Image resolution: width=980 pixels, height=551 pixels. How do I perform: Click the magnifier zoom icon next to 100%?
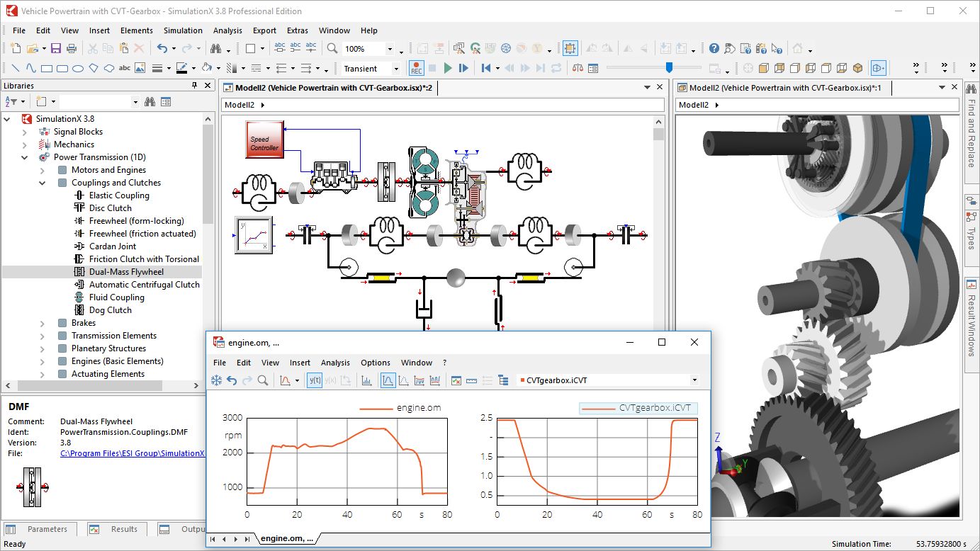click(332, 49)
